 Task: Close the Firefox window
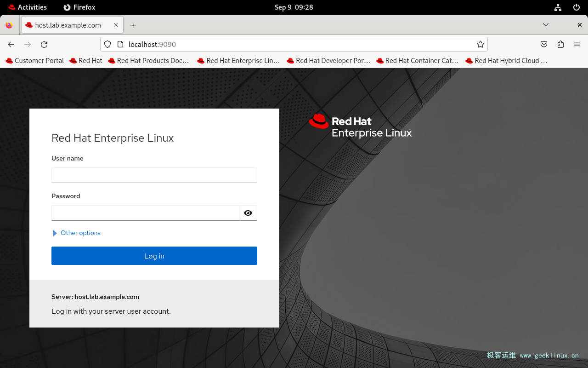[580, 25]
